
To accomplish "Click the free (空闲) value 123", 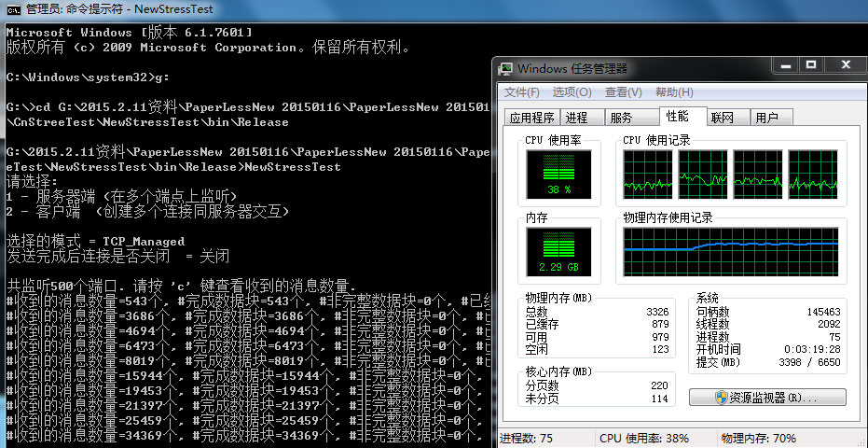I will [x=660, y=350].
